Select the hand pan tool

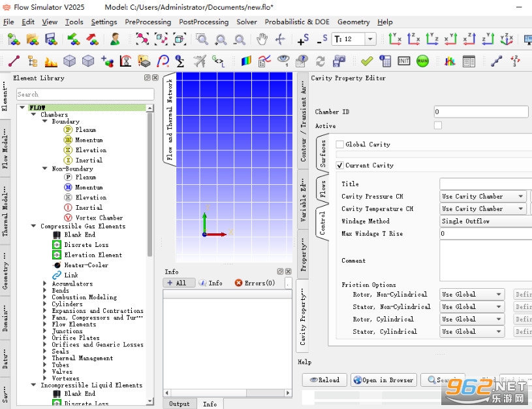(x=262, y=39)
